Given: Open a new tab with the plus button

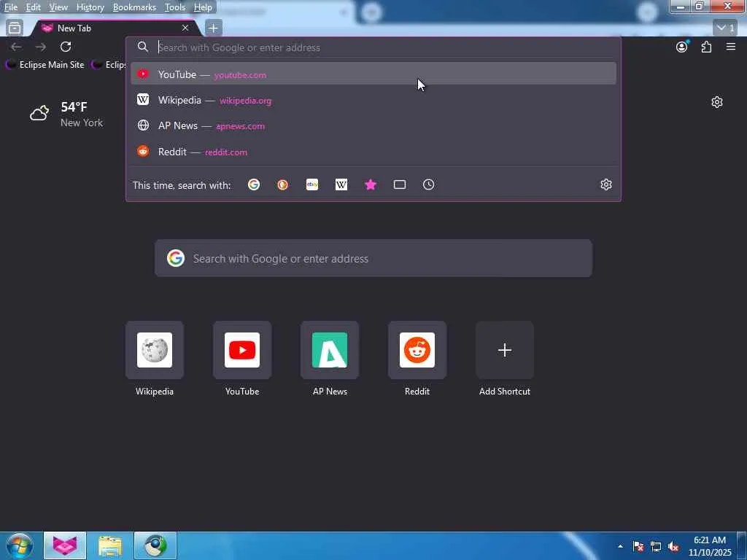Looking at the screenshot, I should [213, 28].
